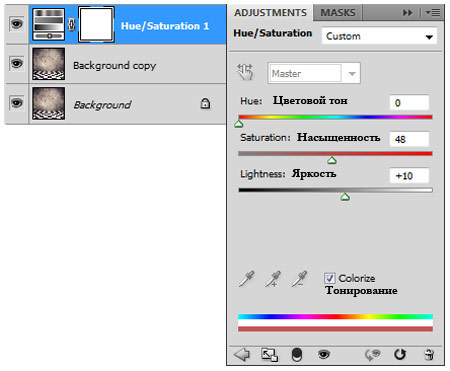Return to adjustment list arrow
Screen dimensions: 450x371
point(242,354)
